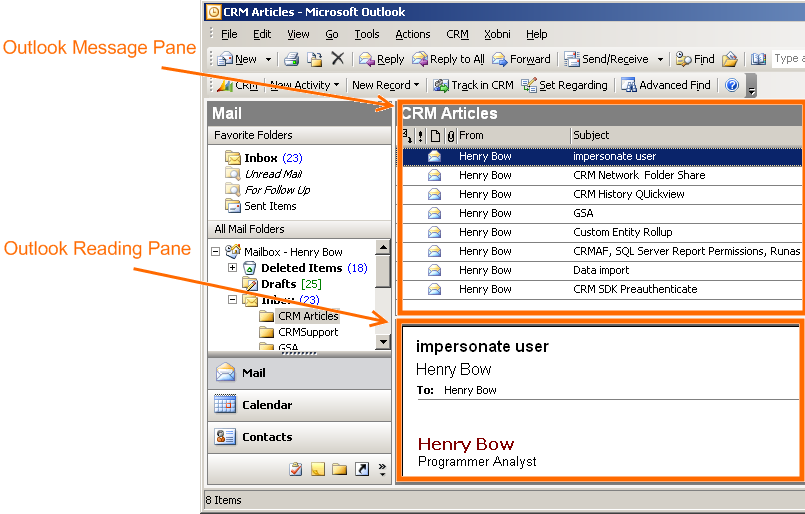This screenshot has width=805, height=514.
Task: Collapse the Inbox folder tree node
Action: pyautogui.click(x=233, y=299)
